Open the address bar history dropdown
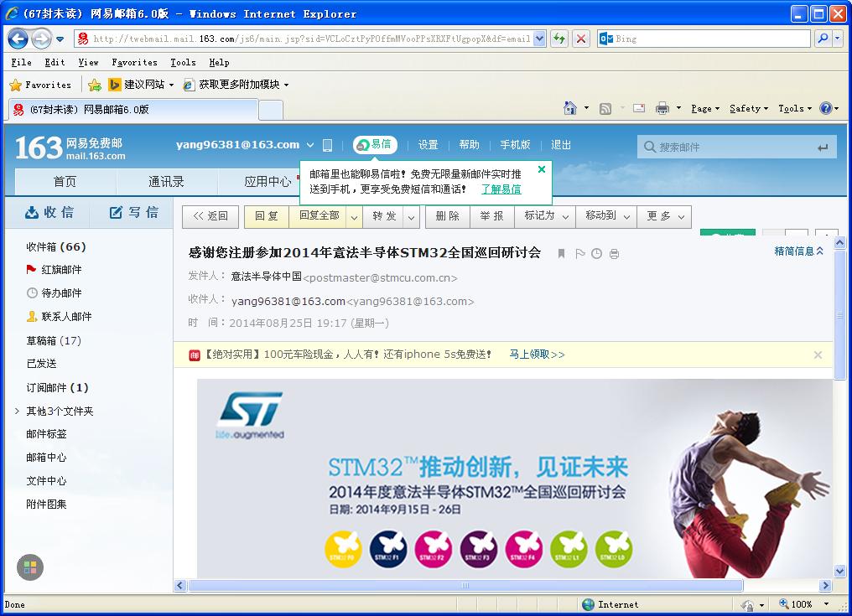The width and height of the screenshot is (852, 616). tap(539, 39)
